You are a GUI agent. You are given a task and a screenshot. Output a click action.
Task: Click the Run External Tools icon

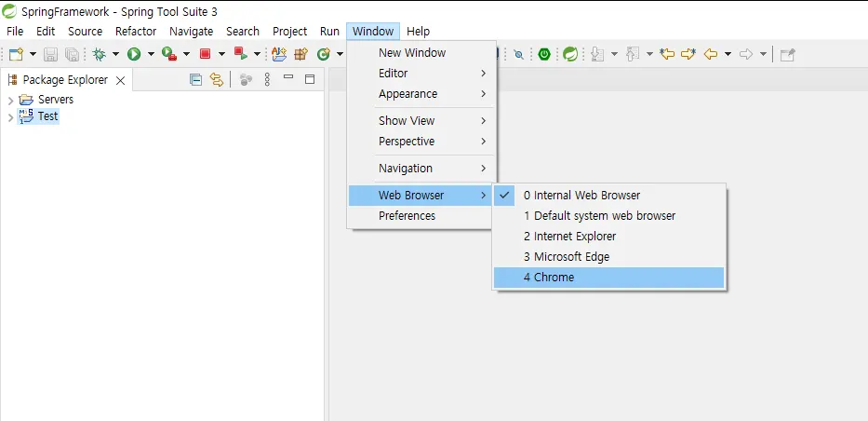(168, 54)
